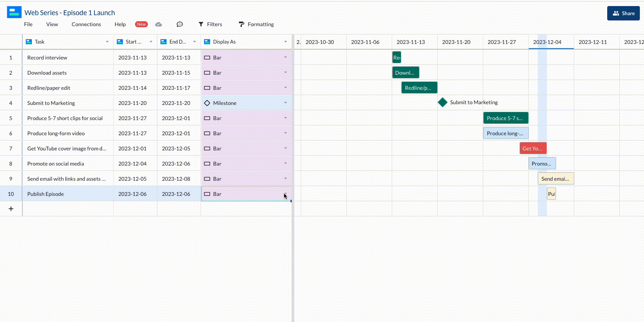Image resolution: width=644 pixels, height=322 pixels.
Task: Click the cloud save status icon
Action: [159, 24]
